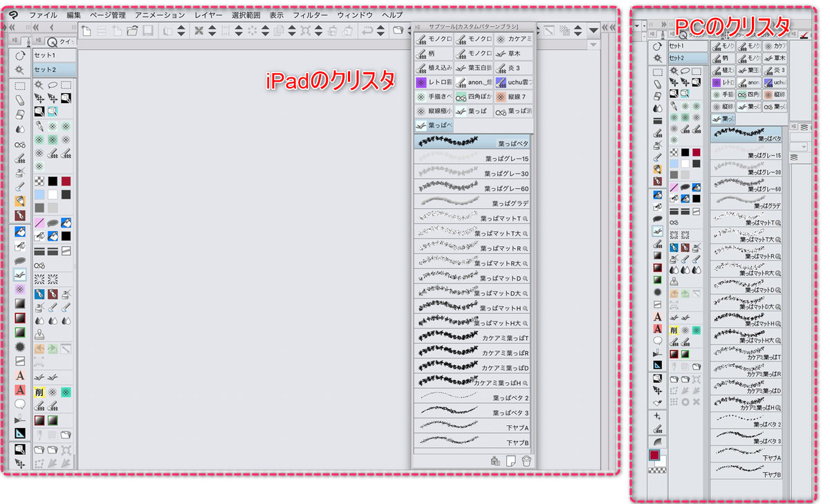The height and width of the screenshot is (504, 830).
Task: Select the 下ヤブA brush on iPad
Action: 472,427
